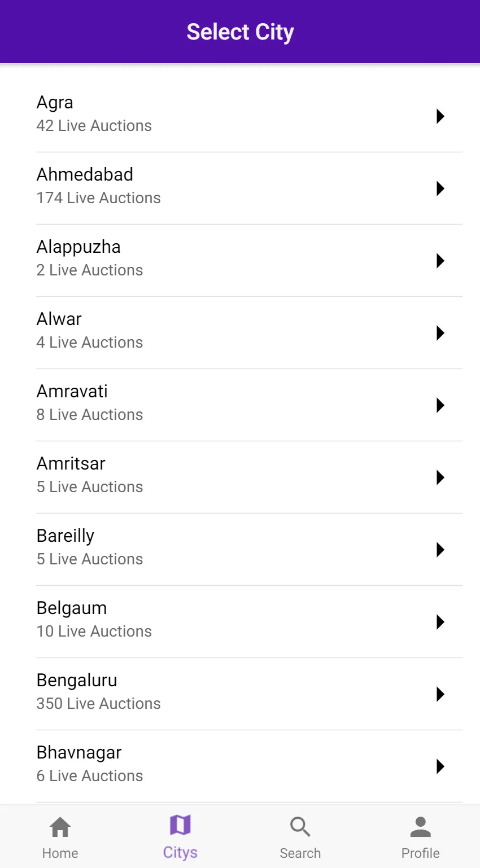Switch to the Search tab label
480x868 pixels.
tap(300, 853)
